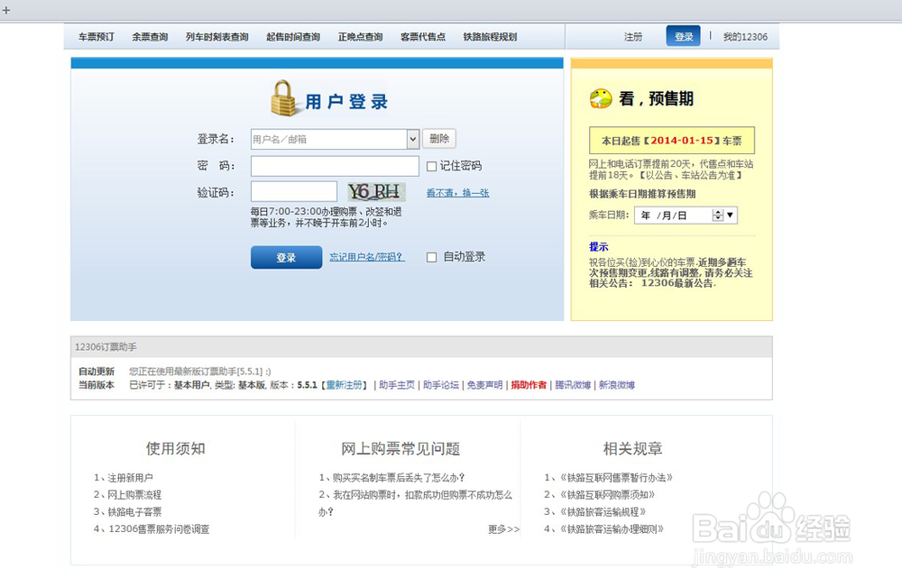Check the 记住密码 checkbox

pos(431,166)
